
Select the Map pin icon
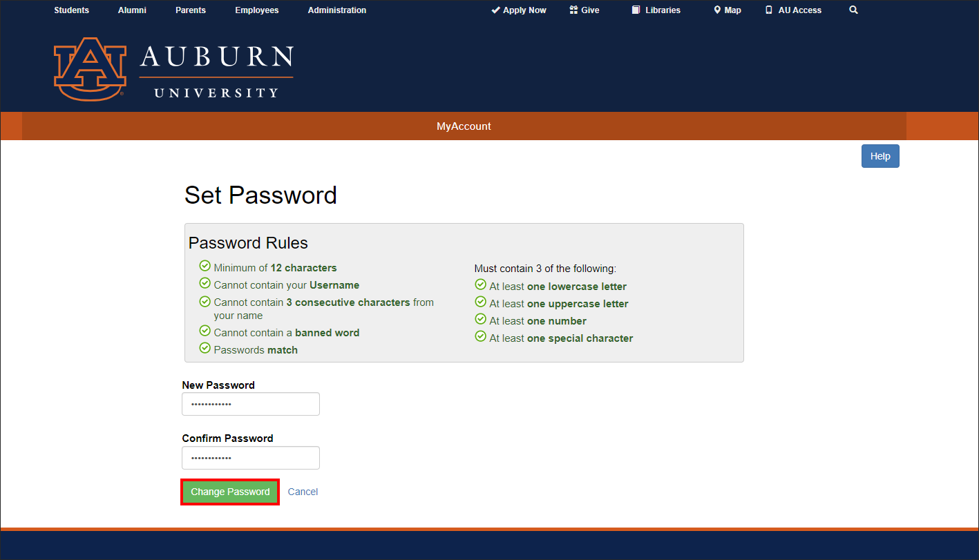(716, 10)
